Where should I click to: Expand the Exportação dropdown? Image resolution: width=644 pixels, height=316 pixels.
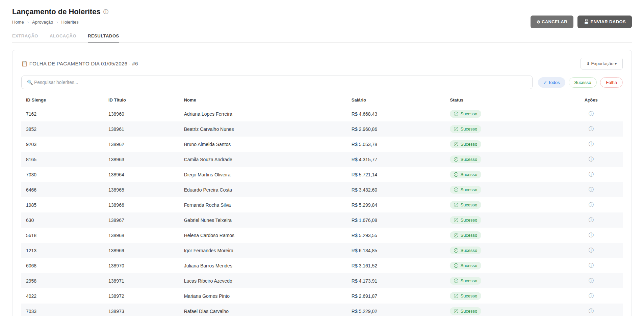pos(601,64)
